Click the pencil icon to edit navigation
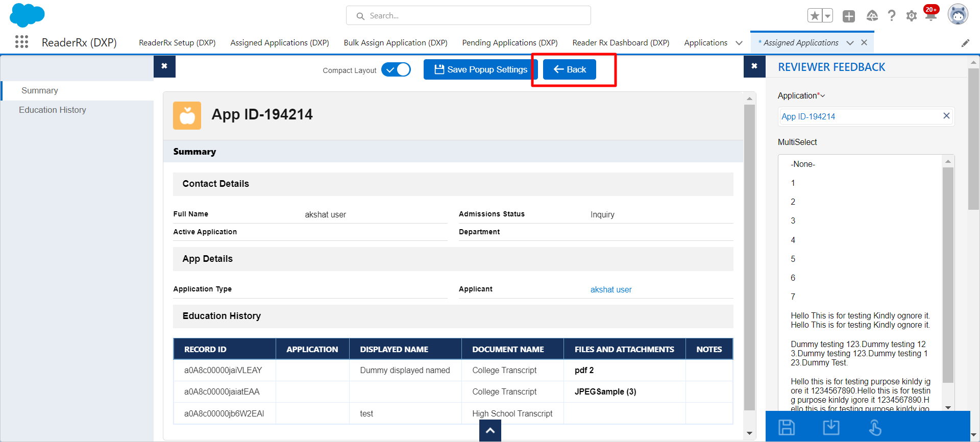 pyautogui.click(x=965, y=43)
